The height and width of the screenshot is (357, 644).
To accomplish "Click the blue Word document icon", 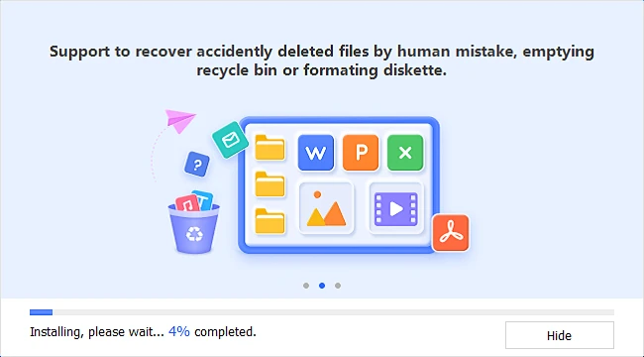I will [315, 153].
